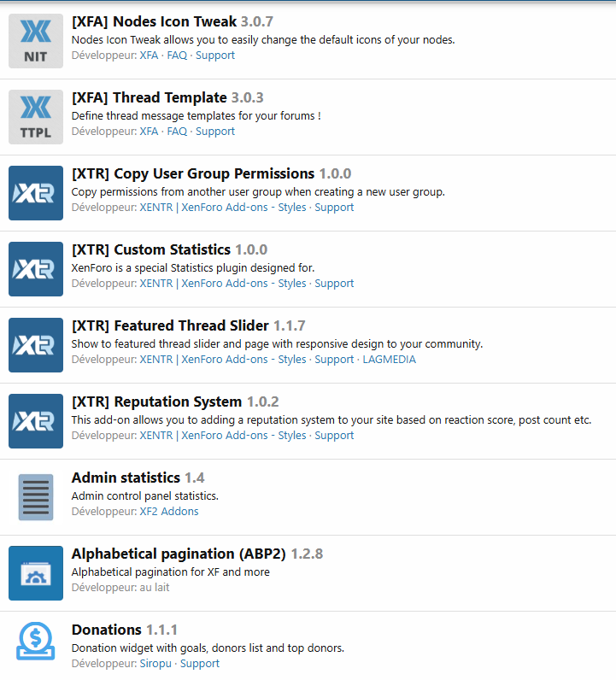Viewport: 616px width, 680px height.
Task: Click version number 1.1.1
Action: [161, 630]
